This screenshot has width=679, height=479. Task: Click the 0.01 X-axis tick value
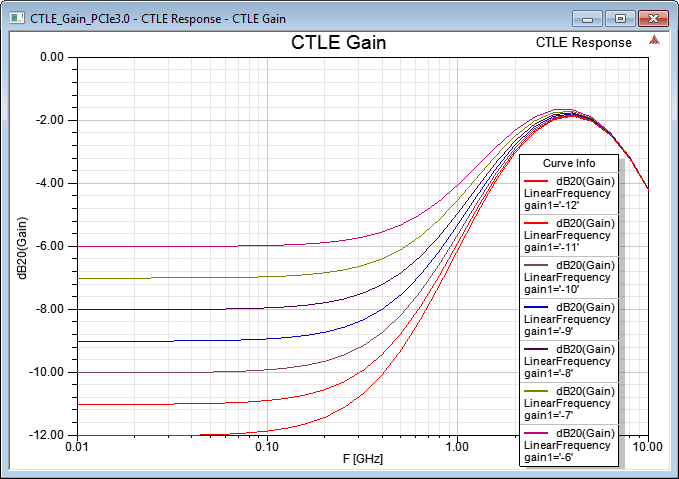[x=77, y=447]
